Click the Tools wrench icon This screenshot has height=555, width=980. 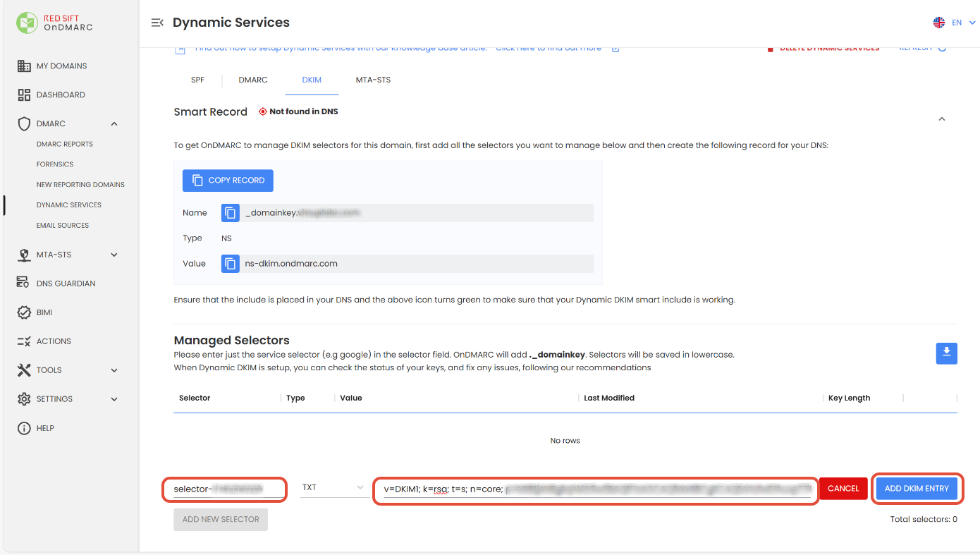tap(24, 370)
